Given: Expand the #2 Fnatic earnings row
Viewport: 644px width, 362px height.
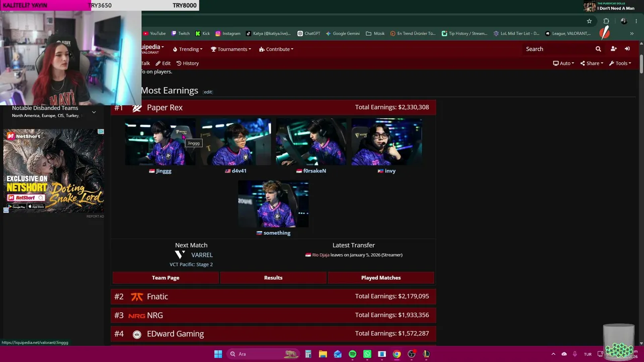Looking at the screenshot, I should coord(273,297).
